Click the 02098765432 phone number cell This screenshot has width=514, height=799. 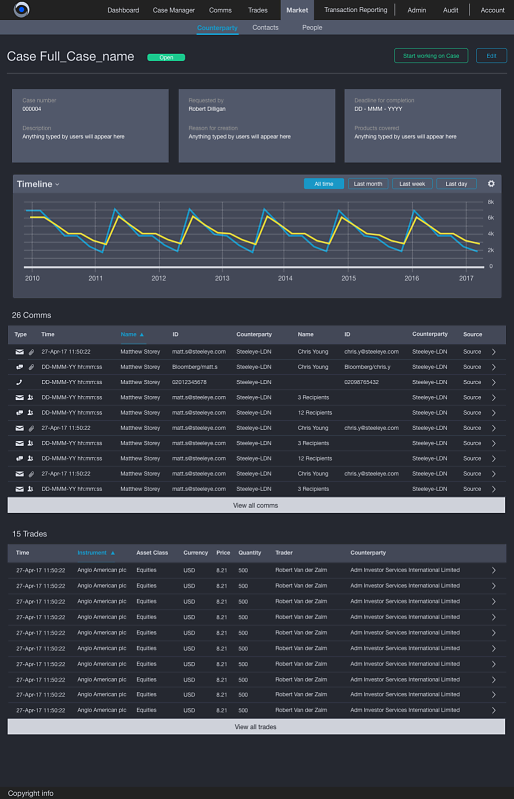tap(361, 382)
